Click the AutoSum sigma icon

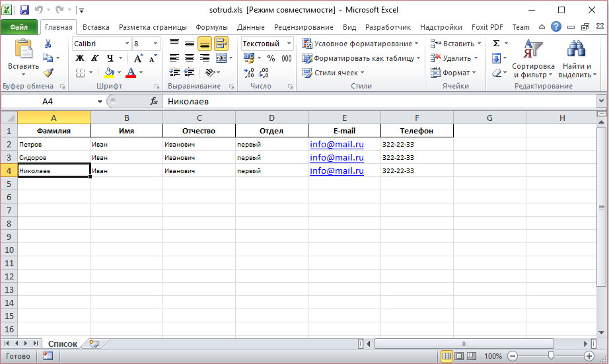(497, 44)
